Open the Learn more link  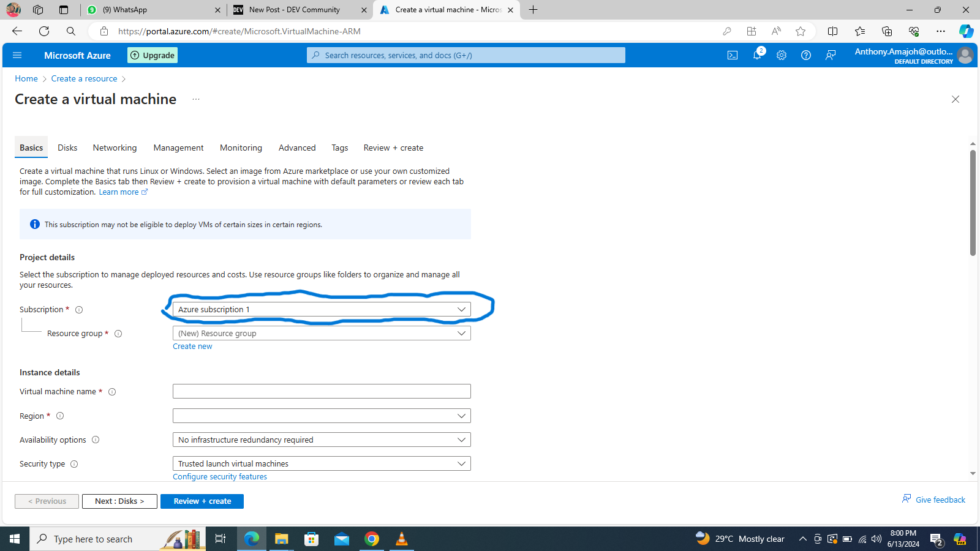[x=123, y=192]
